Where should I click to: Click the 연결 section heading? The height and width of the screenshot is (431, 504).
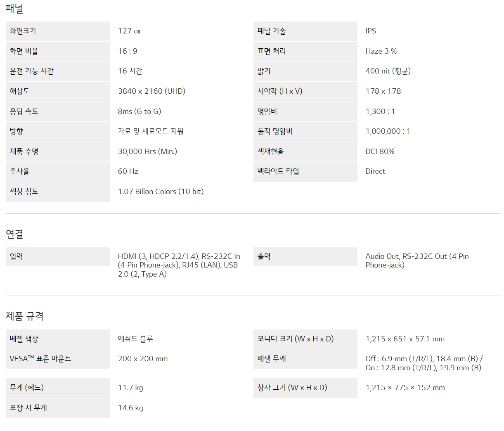pos(14,234)
